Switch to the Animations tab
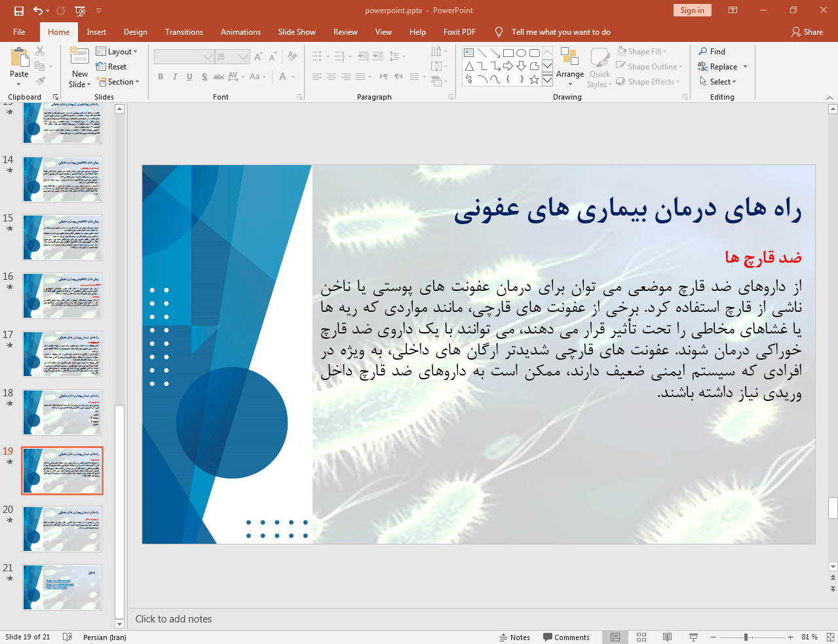This screenshot has width=838, height=644. [240, 32]
